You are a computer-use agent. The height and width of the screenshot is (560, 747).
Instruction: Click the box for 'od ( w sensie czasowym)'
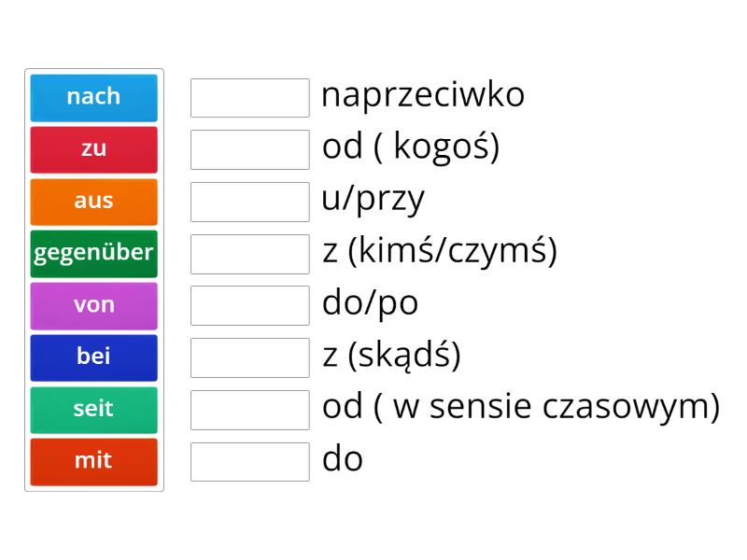(x=249, y=410)
